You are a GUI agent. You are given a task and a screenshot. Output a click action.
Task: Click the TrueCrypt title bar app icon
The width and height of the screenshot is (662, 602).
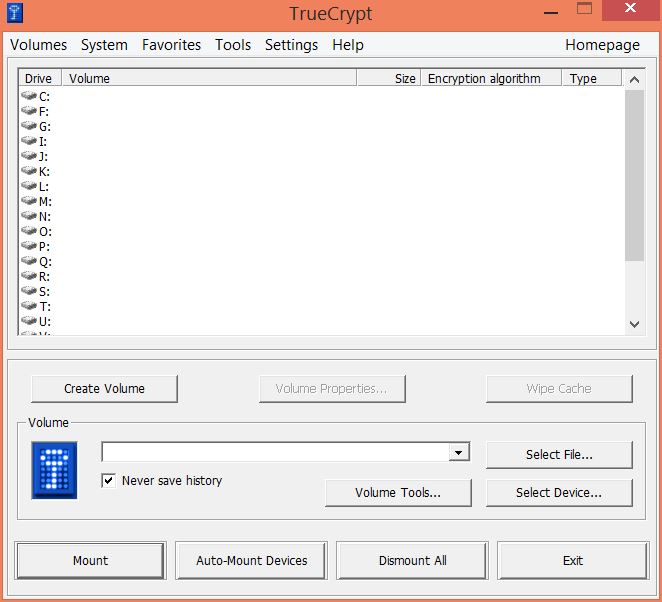(15, 13)
